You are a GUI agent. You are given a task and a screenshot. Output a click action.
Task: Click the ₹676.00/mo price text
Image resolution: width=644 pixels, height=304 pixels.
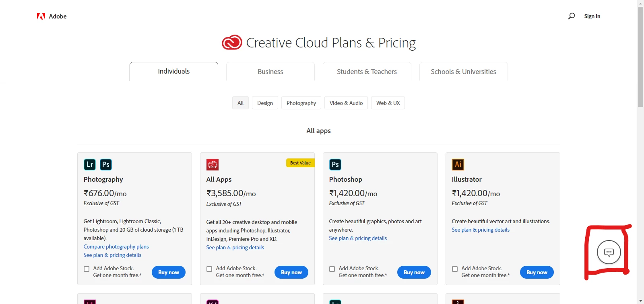coord(105,193)
